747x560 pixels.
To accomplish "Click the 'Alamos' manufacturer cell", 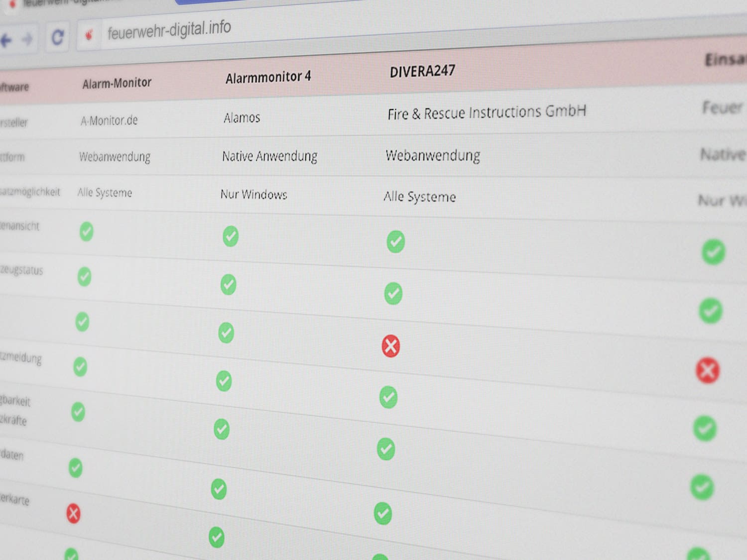I will pos(242,118).
